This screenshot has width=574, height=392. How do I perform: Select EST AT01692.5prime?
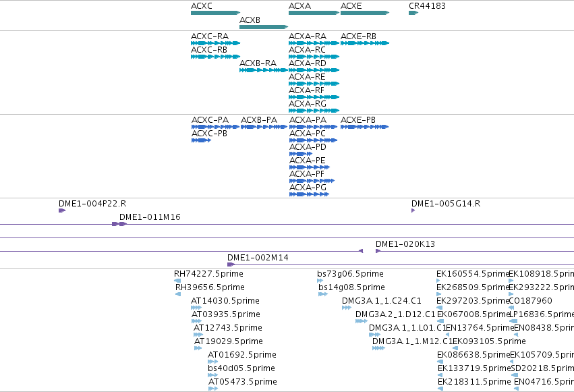(212, 362)
